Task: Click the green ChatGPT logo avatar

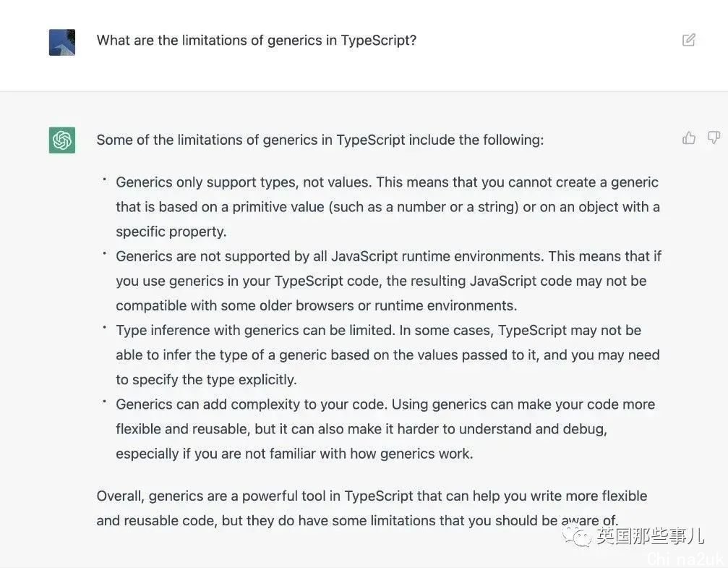Action: [x=62, y=140]
